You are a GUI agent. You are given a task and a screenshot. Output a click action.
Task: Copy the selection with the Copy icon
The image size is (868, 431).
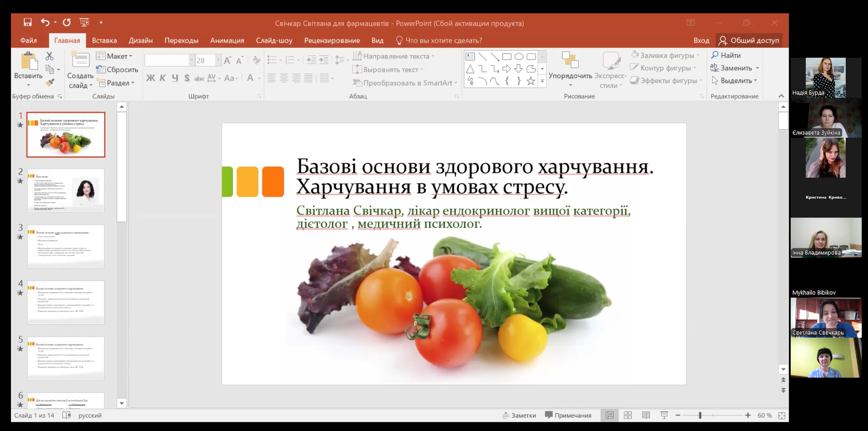pyautogui.click(x=49, y=69)
